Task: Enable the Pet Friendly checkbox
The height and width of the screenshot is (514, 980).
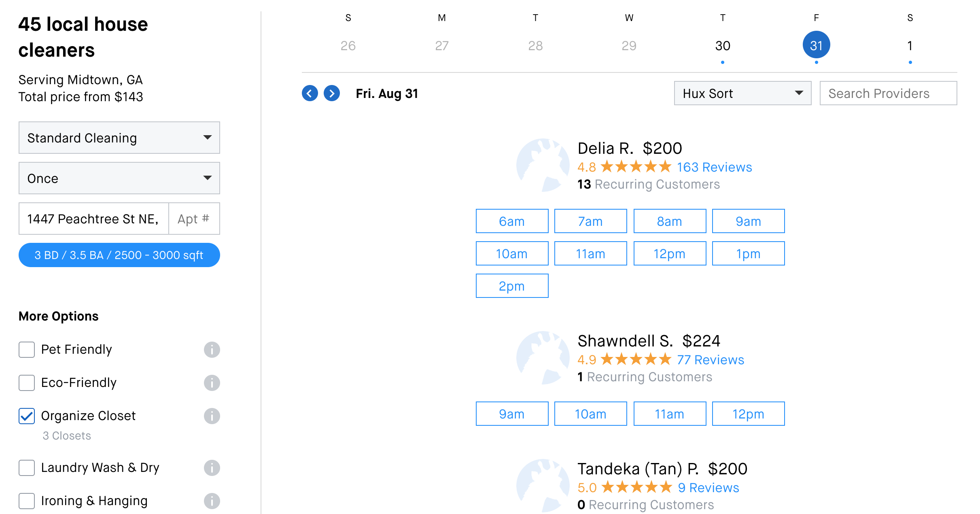Action: coord(27,350)
